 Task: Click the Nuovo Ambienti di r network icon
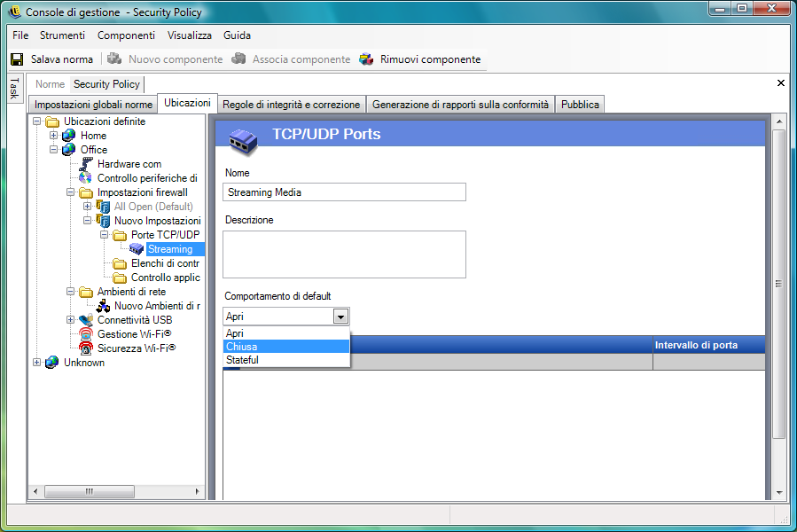(103, 306)
